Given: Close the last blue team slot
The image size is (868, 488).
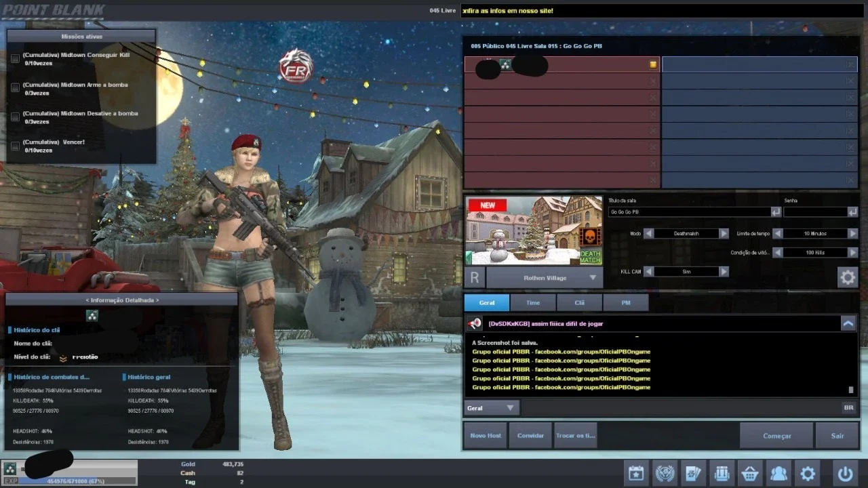Looking at the screenshot, I should point(850,180).
